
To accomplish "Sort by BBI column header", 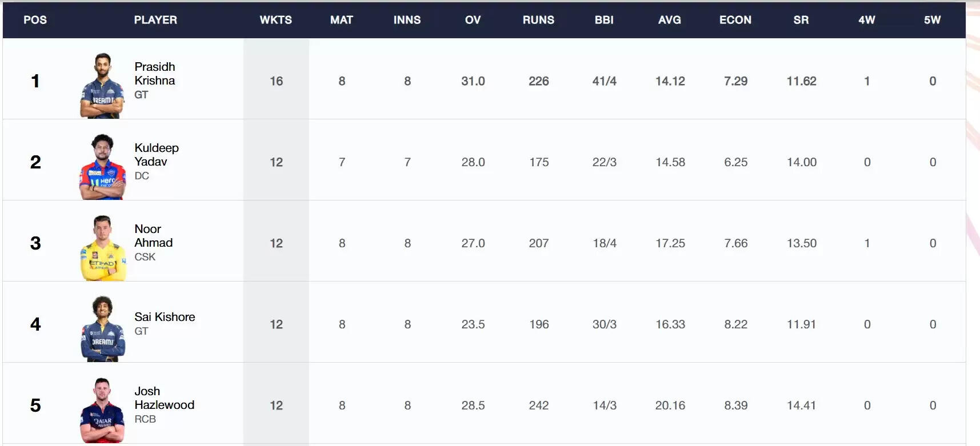I will tap(604, 20).
